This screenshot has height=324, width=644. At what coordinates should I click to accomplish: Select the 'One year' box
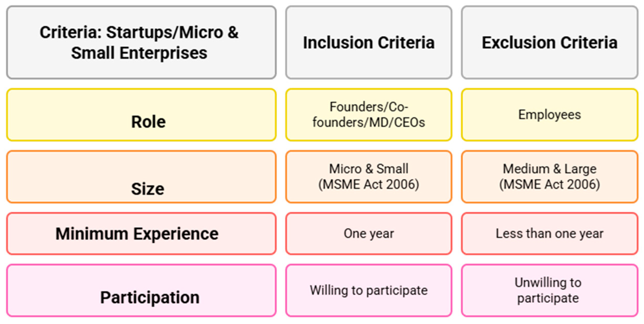coord(369,234)
